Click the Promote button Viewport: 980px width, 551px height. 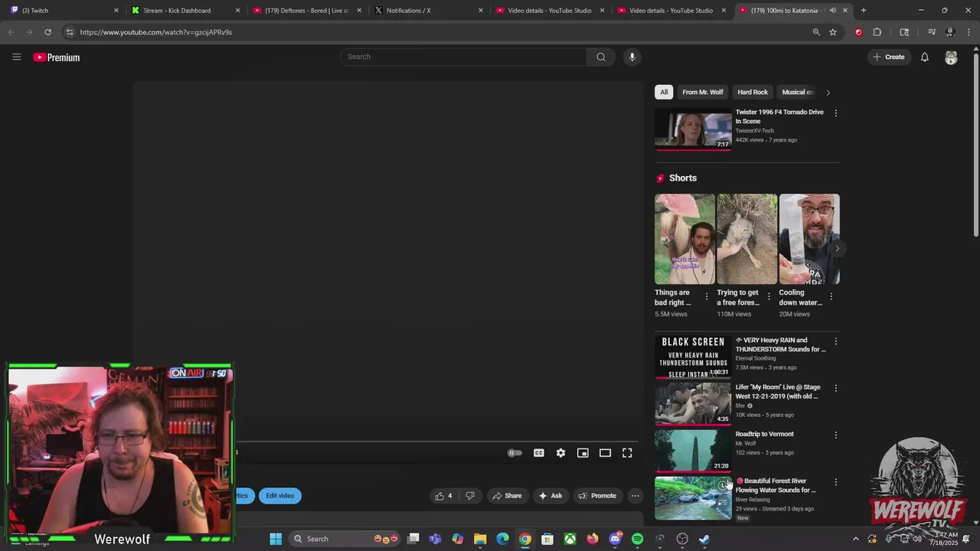(597, 496)
